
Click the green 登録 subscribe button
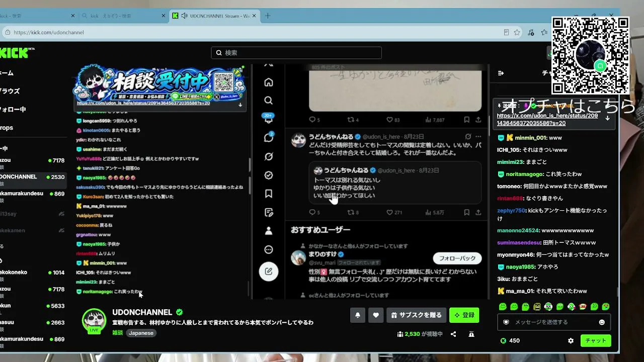pyautogui.click(x=464, y=315)
